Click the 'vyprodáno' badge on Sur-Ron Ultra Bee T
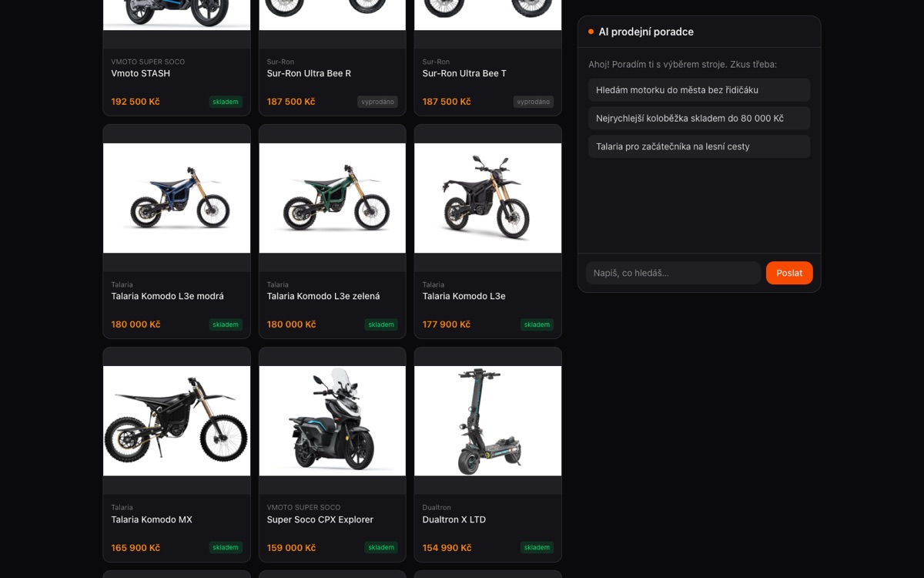The image size is (924, 578). [x=533, y=102]
